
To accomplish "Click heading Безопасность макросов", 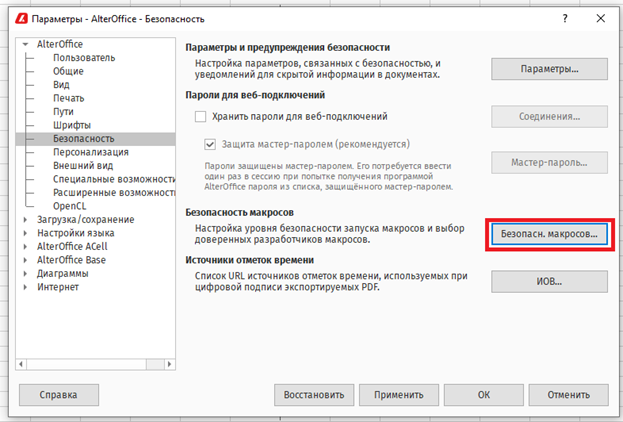I will [240, 213].
